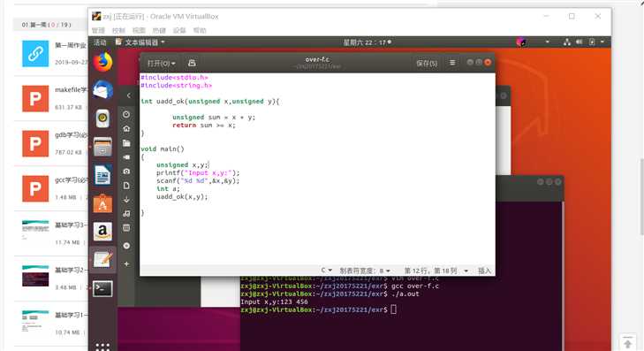Click the 保存(S) save button
The image size is (644, 351).
427,63
